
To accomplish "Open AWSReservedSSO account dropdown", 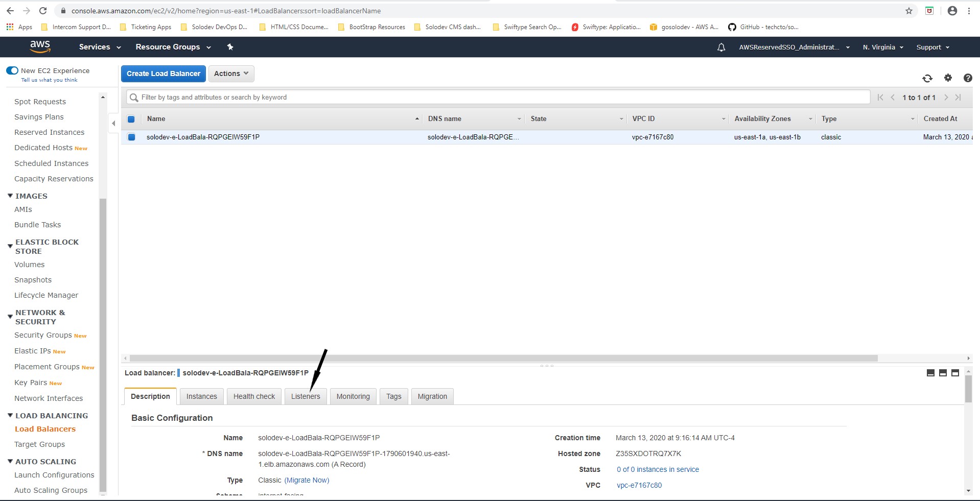I will [794, 47].
